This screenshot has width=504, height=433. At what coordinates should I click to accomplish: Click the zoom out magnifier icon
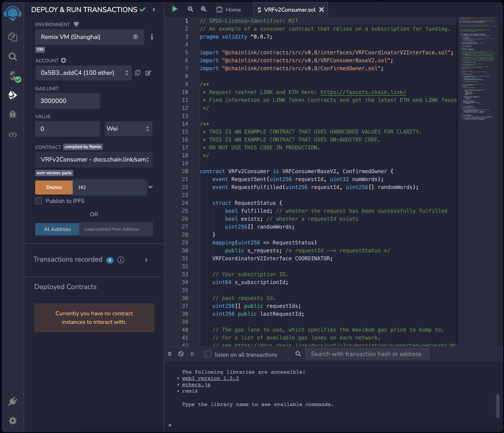tap(190, 9)
